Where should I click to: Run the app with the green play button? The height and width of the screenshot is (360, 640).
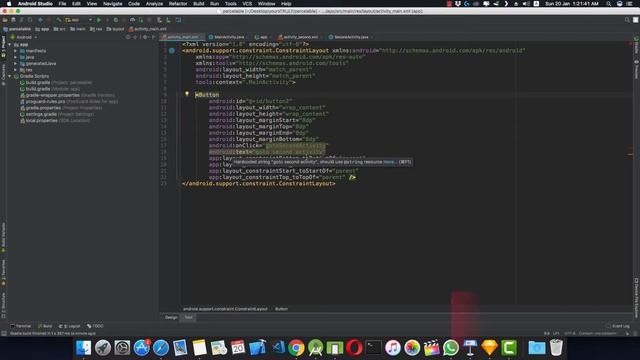(99, 20)
